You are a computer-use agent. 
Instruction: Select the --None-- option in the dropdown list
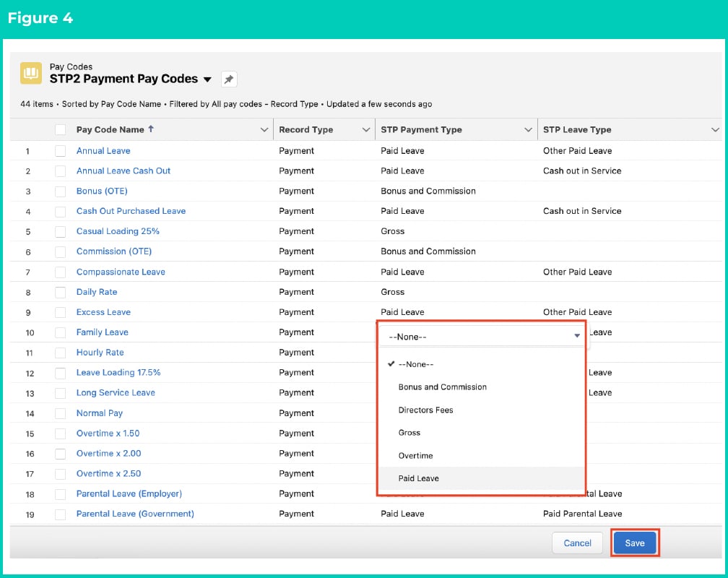[x=482, y=364]
